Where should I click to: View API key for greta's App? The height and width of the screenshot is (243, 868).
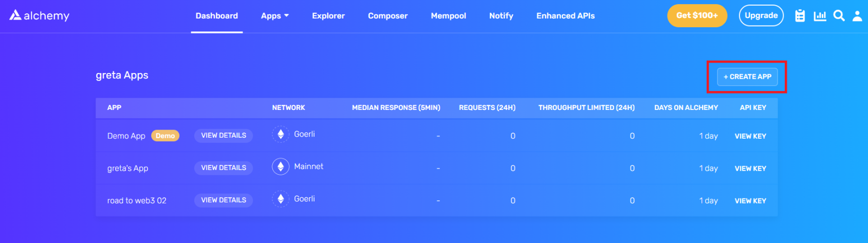[750, 169]
